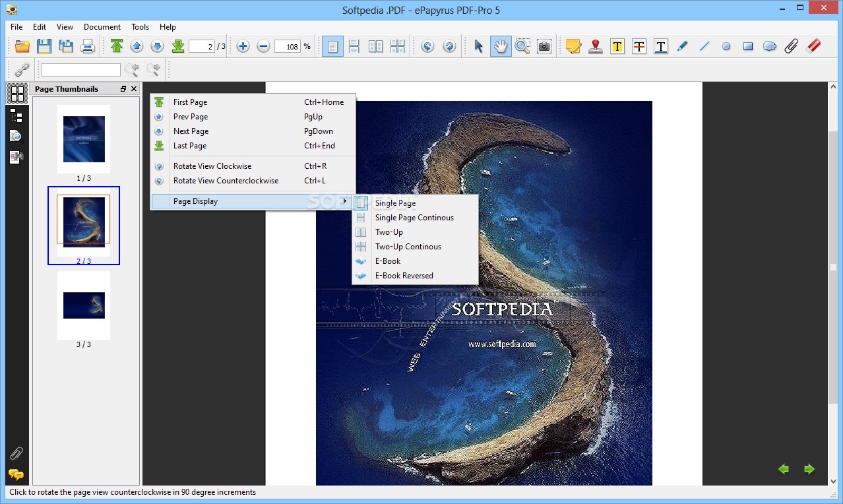Click the page number input field
843x504 pixels.
[x=201, y=46]
